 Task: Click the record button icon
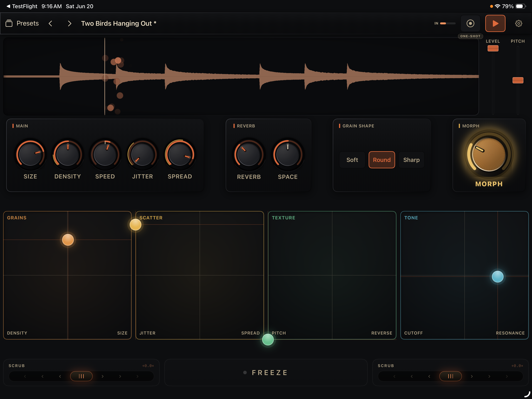point(470,23)
